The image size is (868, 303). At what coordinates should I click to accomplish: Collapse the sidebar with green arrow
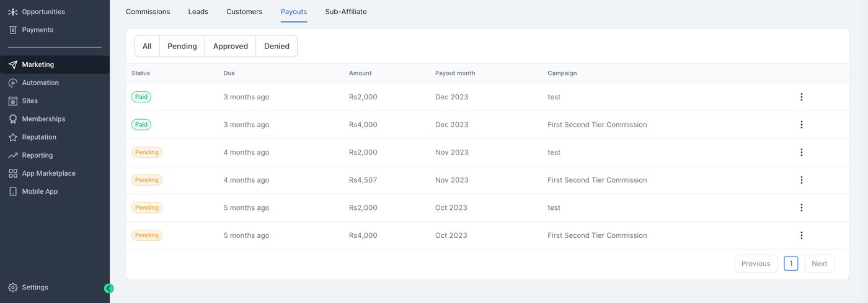point(109,288)
